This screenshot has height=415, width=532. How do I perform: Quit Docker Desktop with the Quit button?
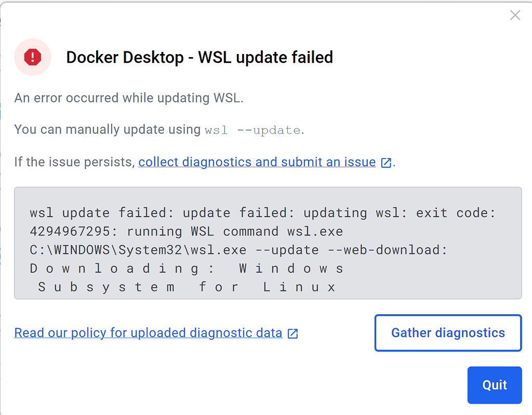click(494, 385)
